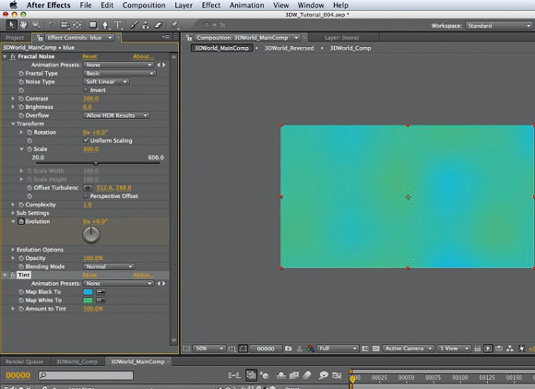Open the Effect menu

(211, 5)
